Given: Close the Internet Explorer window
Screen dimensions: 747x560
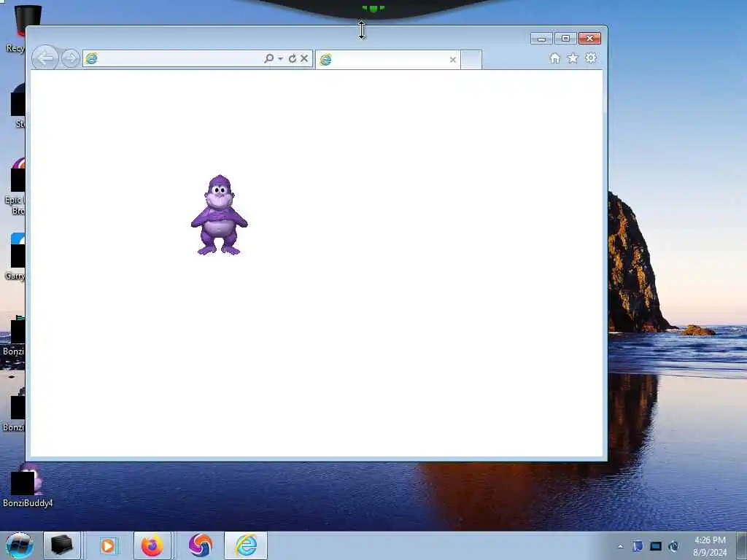Looking at the screenshot, I should [589, 39].
